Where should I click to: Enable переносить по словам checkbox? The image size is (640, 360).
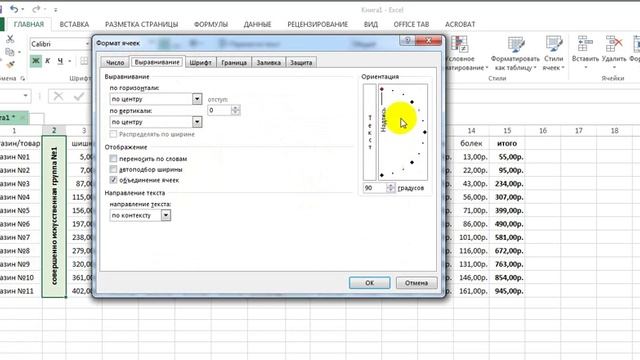[113, 158]
